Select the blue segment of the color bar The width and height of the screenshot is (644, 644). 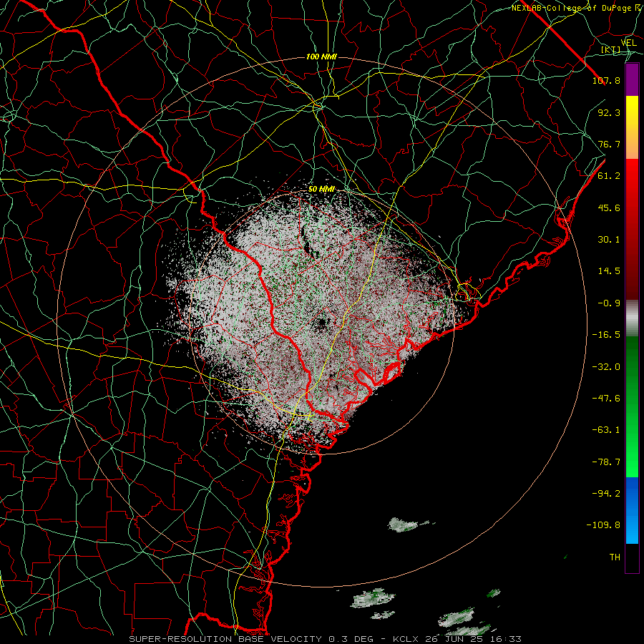632,510
